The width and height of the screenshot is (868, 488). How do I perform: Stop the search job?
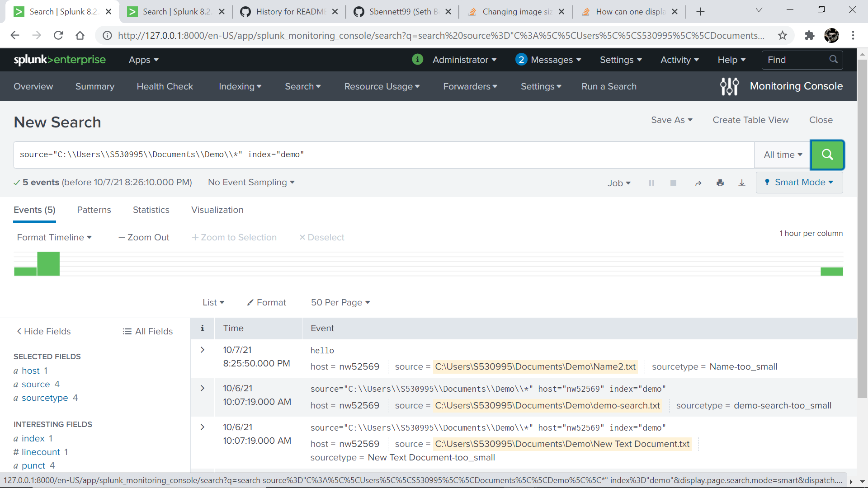pos(673,183)
